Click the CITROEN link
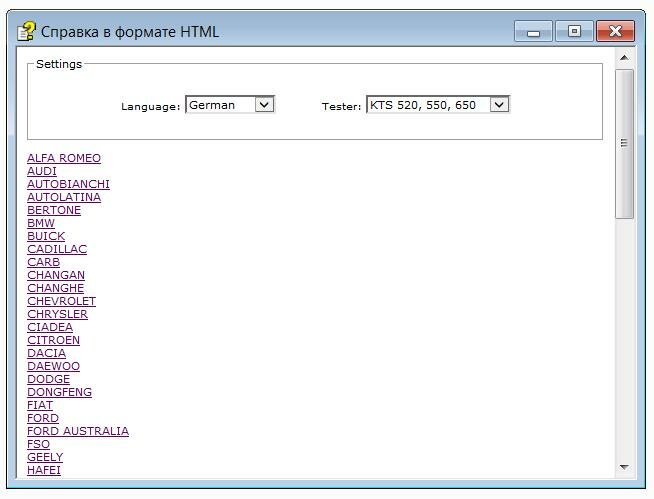Viewport: 654px width, 499px height. click(53, 340)
